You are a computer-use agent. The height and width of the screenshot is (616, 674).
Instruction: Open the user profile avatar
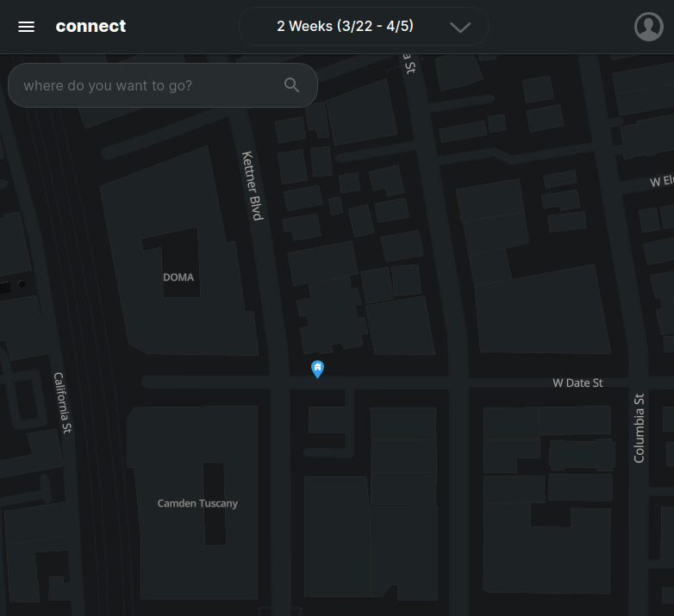649,27
